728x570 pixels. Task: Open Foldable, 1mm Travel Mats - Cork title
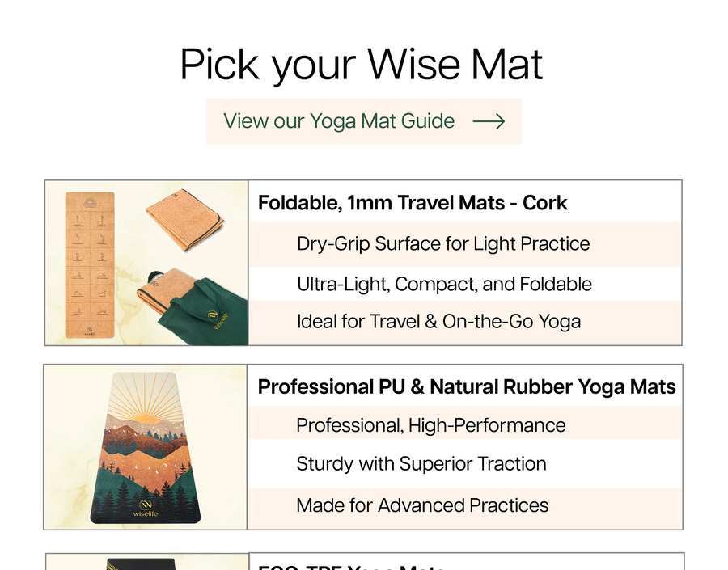coord(413,203)
